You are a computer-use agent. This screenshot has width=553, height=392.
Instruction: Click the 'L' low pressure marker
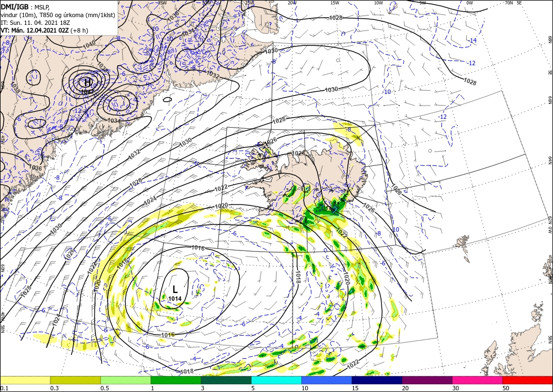click(175, 289)
